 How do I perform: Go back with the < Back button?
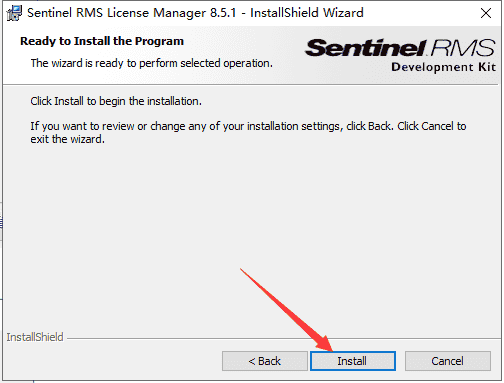265,361
